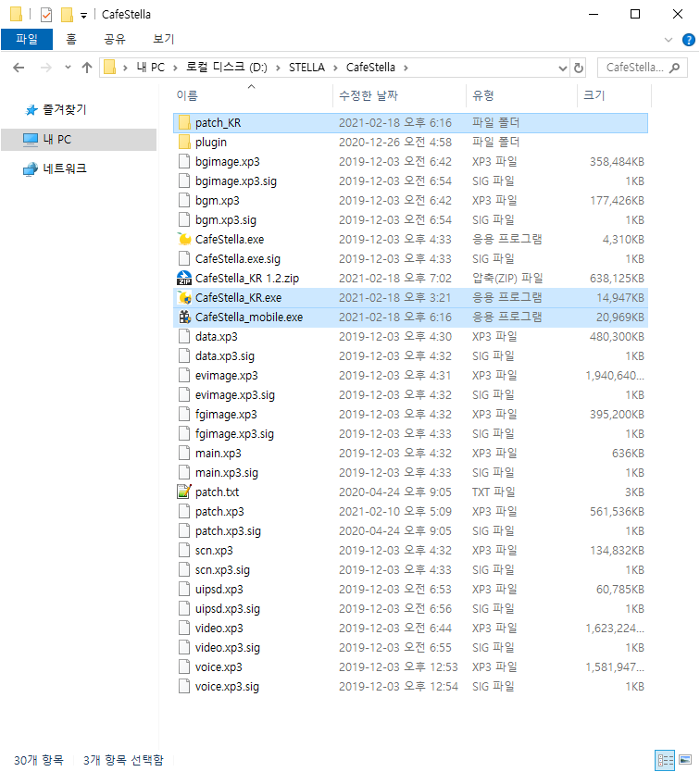Open the 파일 ribbon tab
Screen dimensions: 700x772
[27, 40]
